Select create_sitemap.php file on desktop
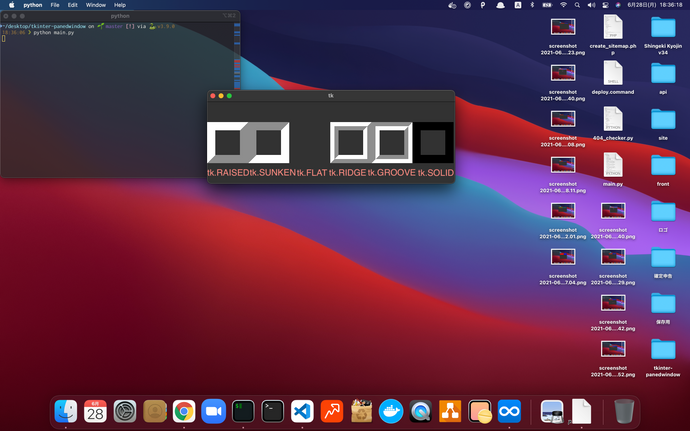This screenshot has width=690, height=431. (613, 27)
